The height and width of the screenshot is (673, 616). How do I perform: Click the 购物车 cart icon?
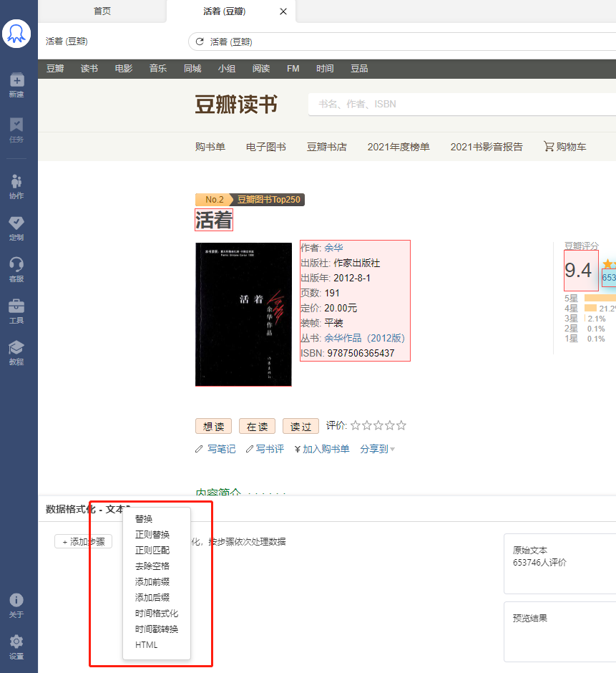tap(549, 146)
